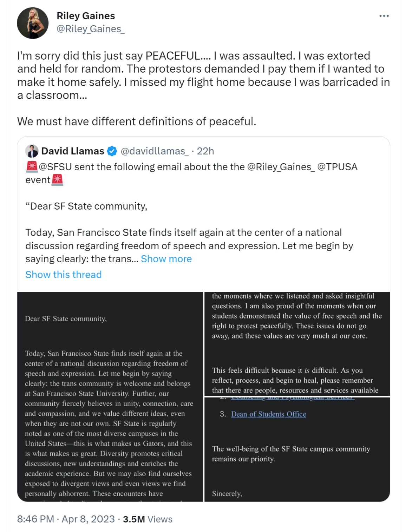Viewport: 412px width, 532px height.
Task: Click the siren emoji before @SFSU
Action: click(32, 166)
